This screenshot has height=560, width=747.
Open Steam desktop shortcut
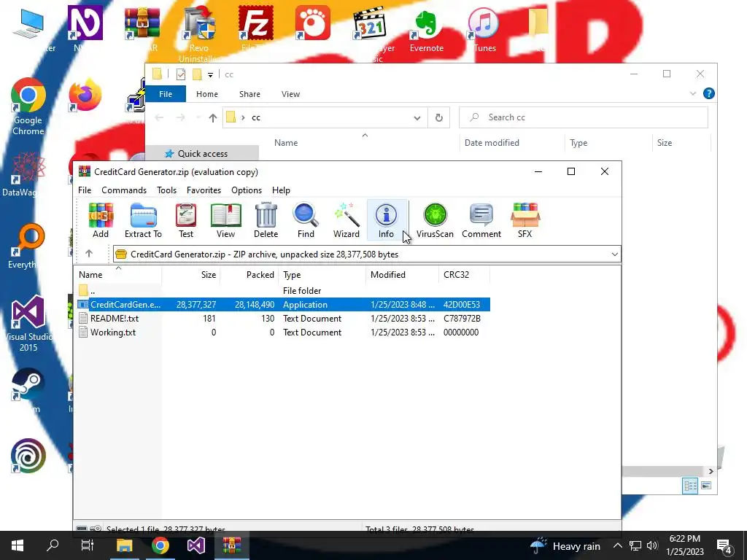click(28, 389)
